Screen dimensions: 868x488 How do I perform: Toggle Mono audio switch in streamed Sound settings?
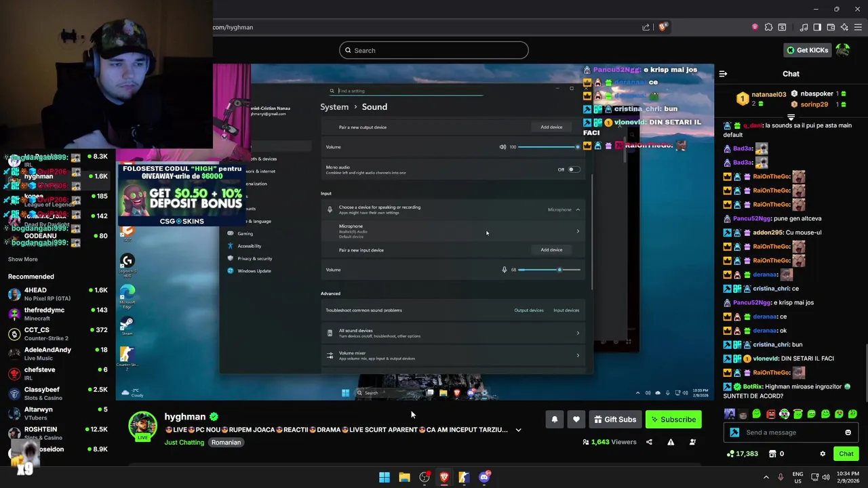coord(574,169)
